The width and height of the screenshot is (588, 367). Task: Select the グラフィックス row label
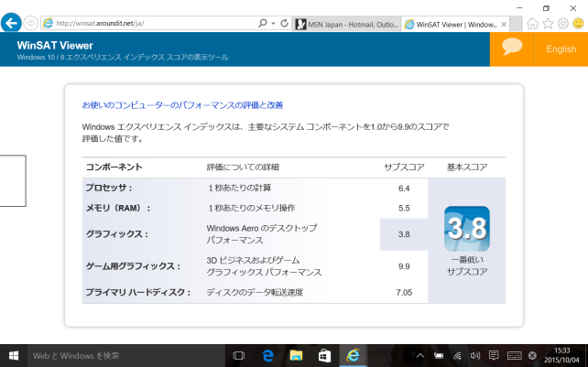tap(117, 234)
